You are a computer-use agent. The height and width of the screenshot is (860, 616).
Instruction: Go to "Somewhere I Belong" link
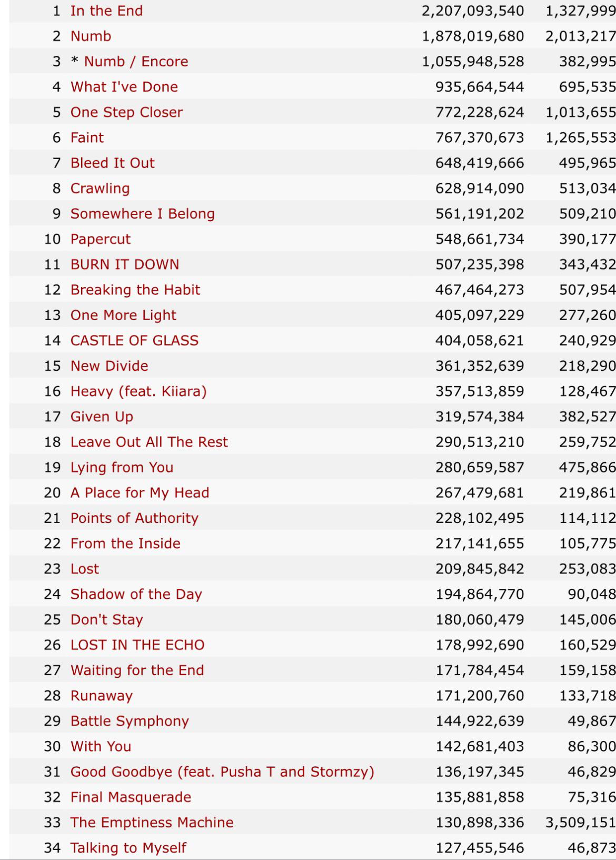pos(143,214)
